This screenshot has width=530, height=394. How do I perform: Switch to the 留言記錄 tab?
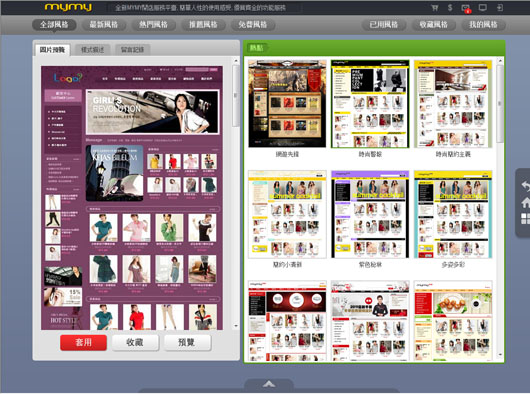(x=132, y=50)
